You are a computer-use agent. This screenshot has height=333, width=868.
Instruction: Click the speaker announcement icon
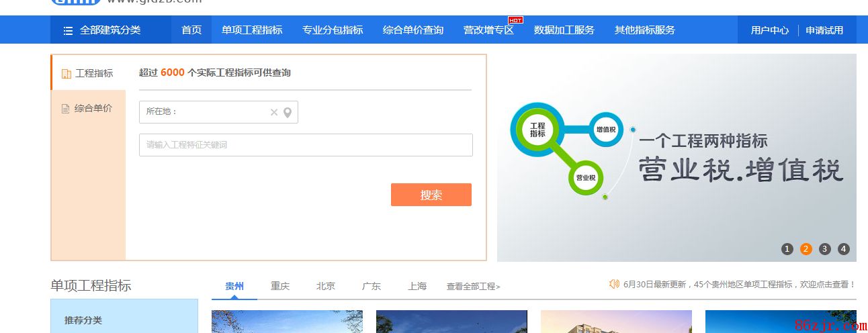[x=614, y=284]
